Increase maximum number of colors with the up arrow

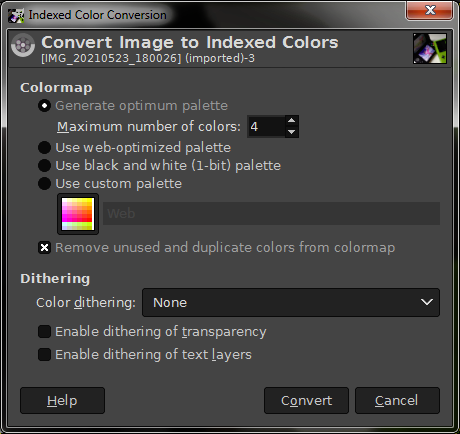[292, 121]
